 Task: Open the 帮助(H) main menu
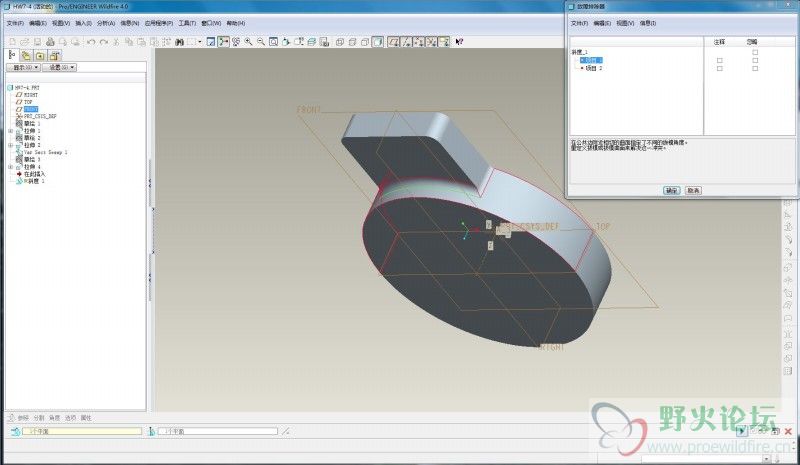point(236,23)
